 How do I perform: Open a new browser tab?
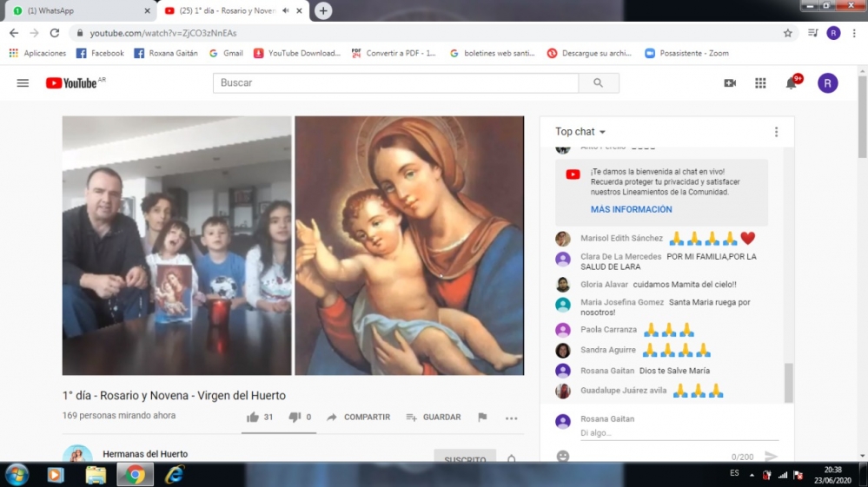point(323,10)
